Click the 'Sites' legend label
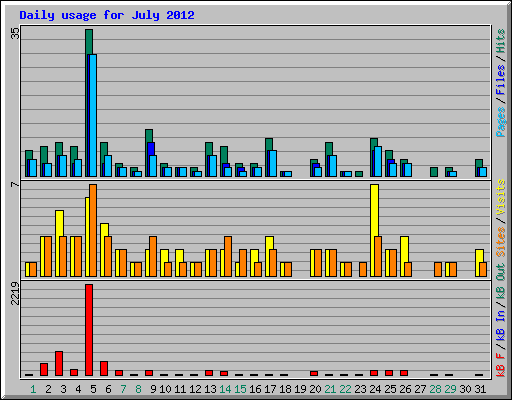The height and width of the screenshot is (400, 512). [500, 242]
